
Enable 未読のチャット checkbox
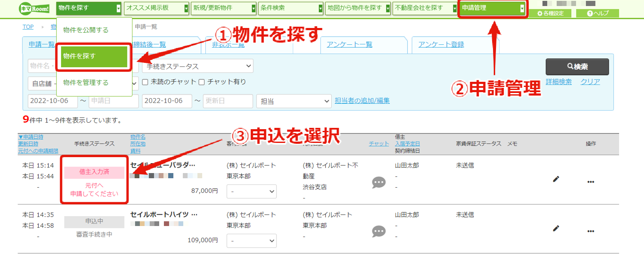[x=145, y=82]
